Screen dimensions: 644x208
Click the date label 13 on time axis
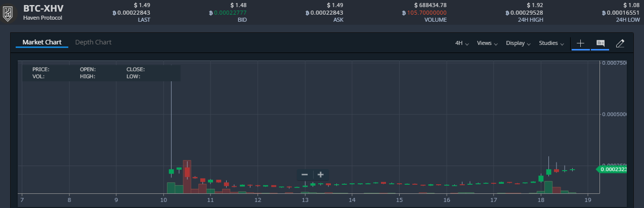pos(305,200)
